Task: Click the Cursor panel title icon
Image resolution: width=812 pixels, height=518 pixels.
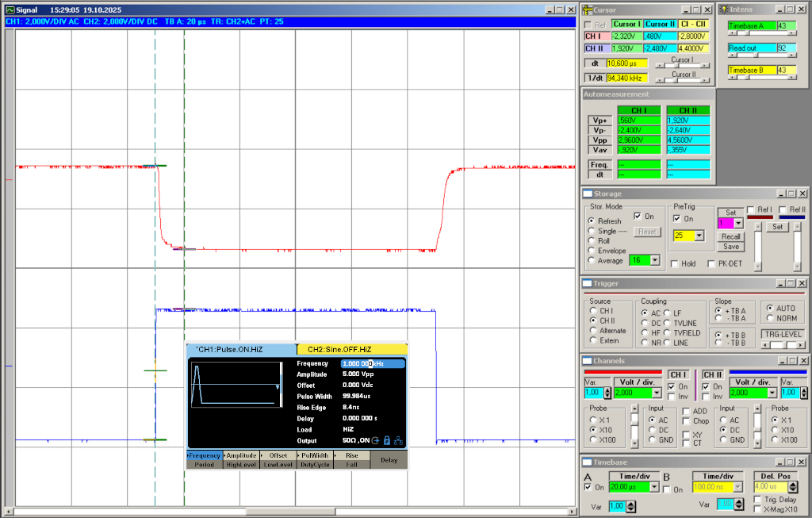Action: pos(588,10)
